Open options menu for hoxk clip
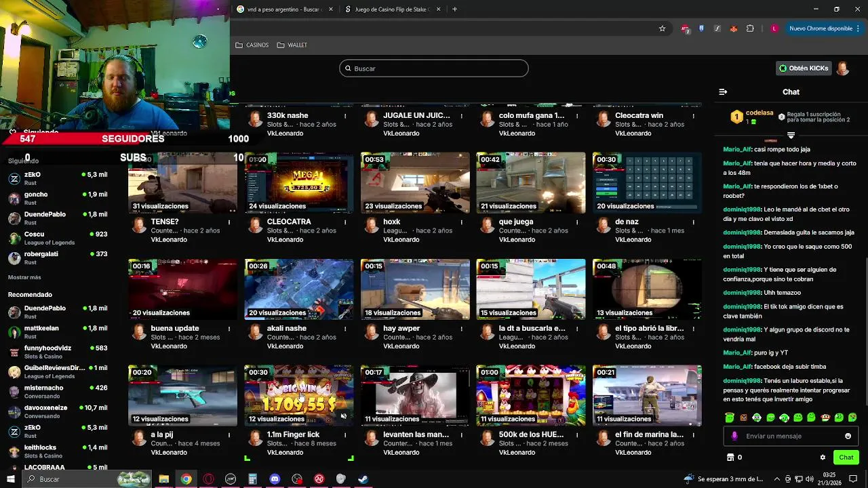Viewport: 868px width, 488px height. (461, 222)
